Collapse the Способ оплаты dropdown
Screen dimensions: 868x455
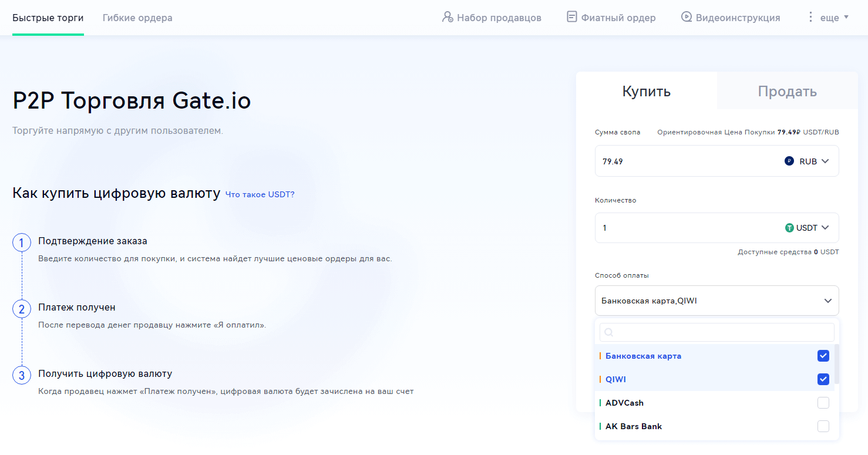point(827,301)
